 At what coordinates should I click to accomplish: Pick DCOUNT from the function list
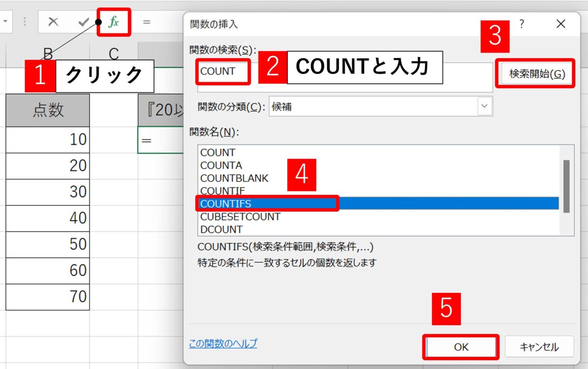pyautogui.click(x=221, y=229)
